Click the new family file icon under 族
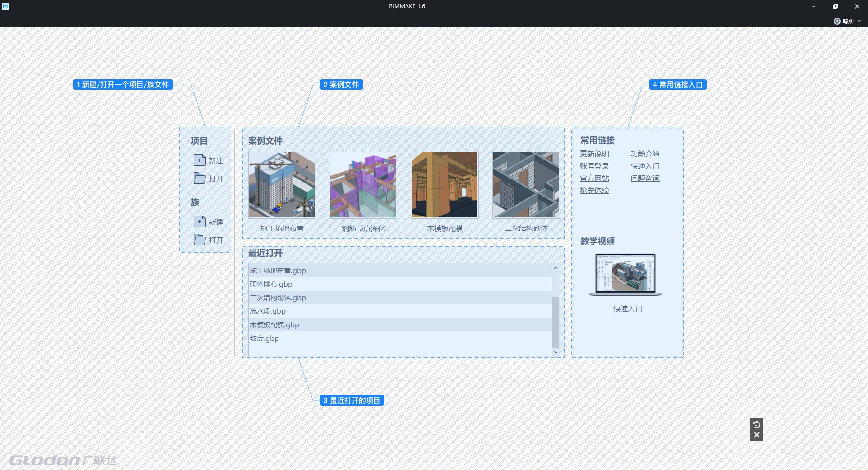This screenshot has width=868, height=470. click(x=199, y=221)
